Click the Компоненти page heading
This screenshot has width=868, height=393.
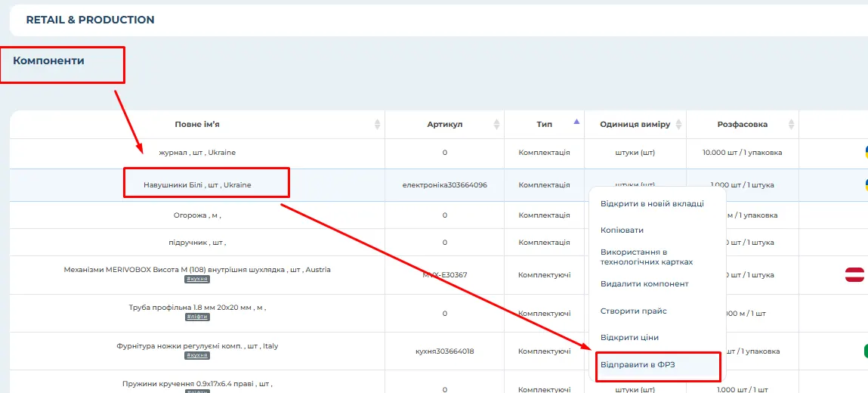(48, 61)
